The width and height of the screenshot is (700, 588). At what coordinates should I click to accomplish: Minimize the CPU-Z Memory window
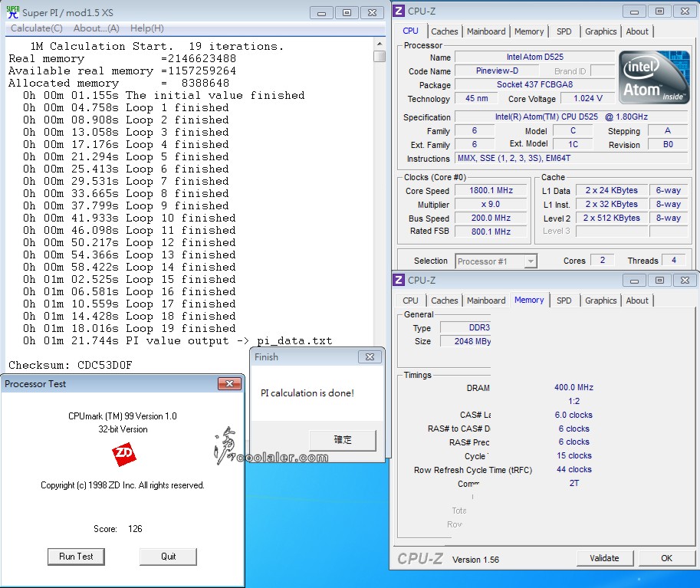click(634, 280)
